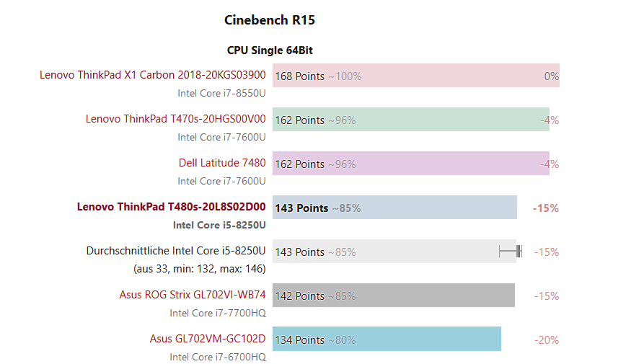Click the green ThinkPad T470s result bar

point(447,120)
